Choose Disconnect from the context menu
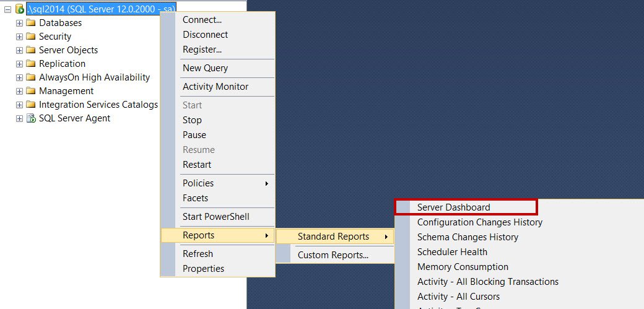The height and width of the screenshot is (309, 644). [x=218, y=35]
